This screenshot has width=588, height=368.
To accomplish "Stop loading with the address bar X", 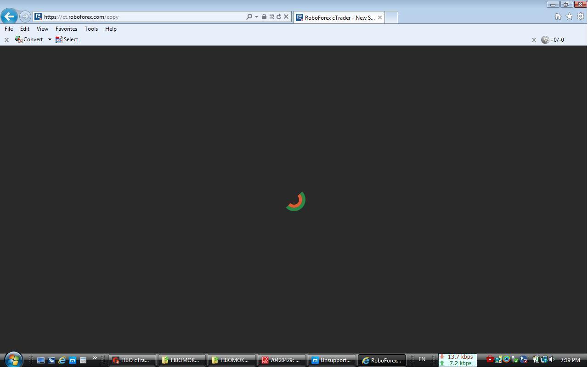I will coord(286,17).
